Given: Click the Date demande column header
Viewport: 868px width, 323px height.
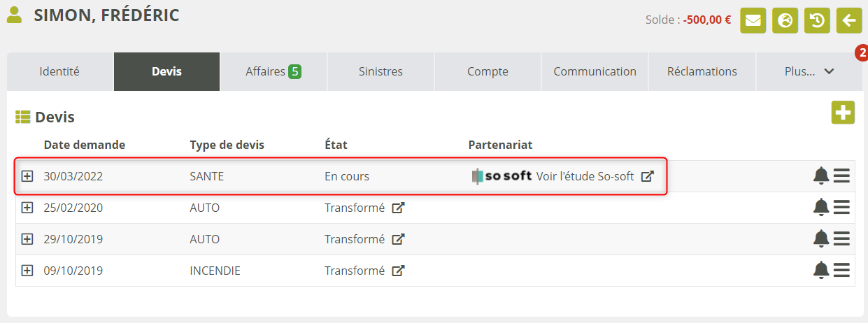Looking at the screenshot, I should (85, 145).
